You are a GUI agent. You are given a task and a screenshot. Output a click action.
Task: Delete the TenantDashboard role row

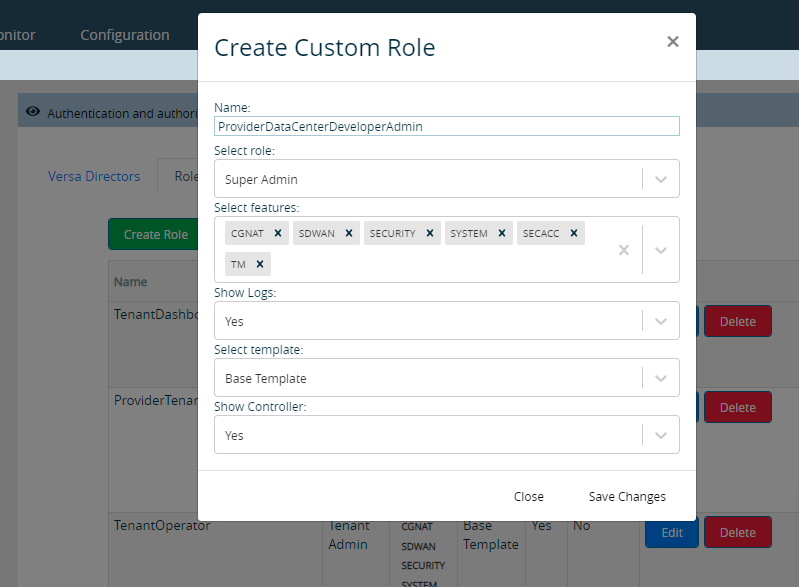click(737, 322)
